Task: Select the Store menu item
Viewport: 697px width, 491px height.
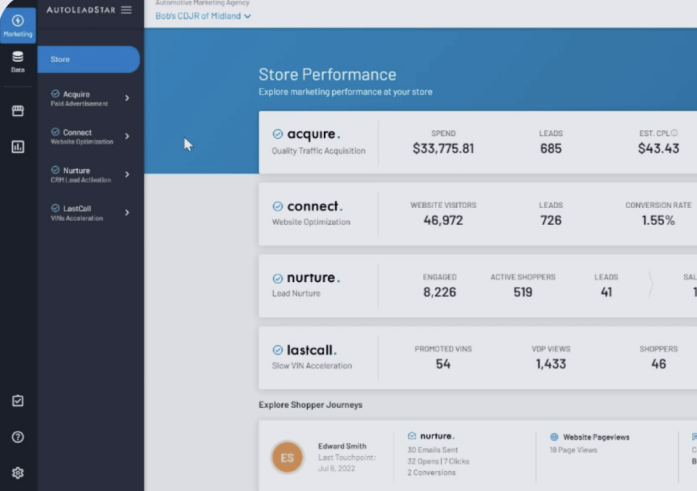Action: coord(88,59)
